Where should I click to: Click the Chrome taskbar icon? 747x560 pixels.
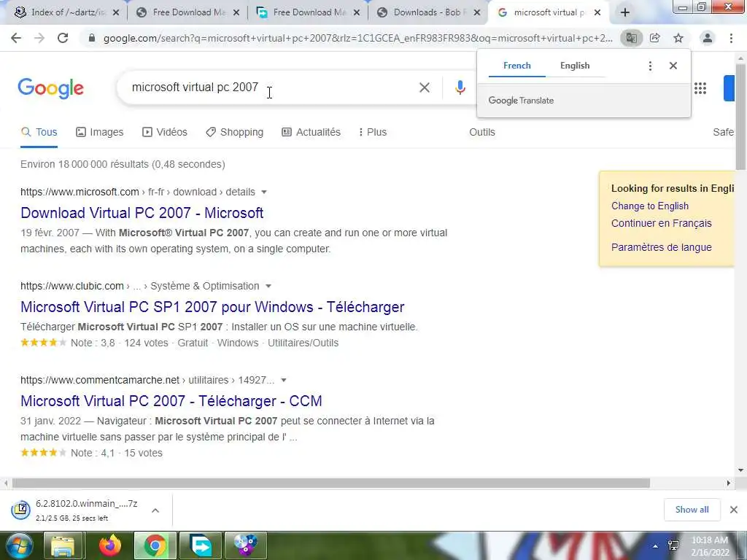[x=155, y=545]
